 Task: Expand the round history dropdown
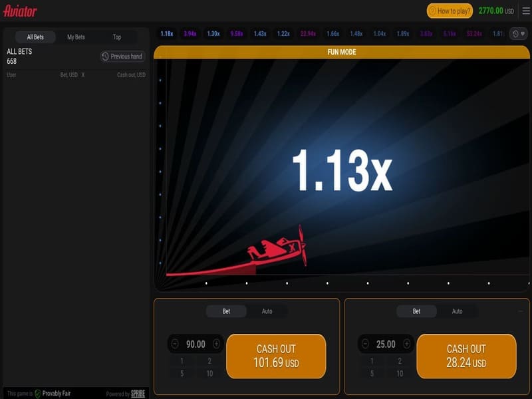517,33
